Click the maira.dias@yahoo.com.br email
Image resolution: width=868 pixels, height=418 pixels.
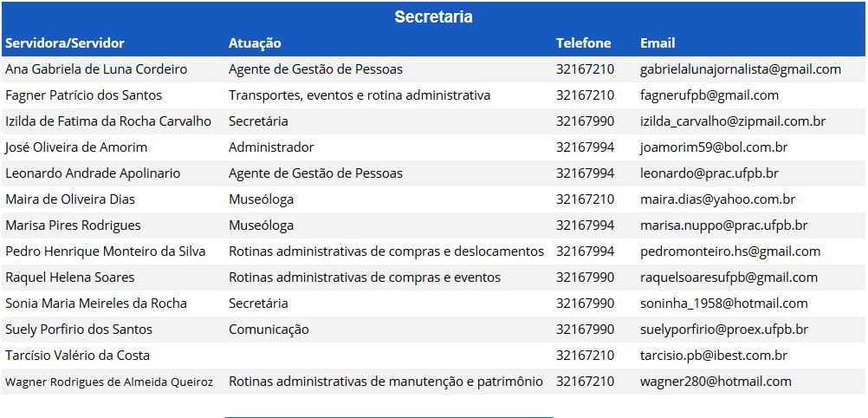pyautogui.click(x=717, y=199)
